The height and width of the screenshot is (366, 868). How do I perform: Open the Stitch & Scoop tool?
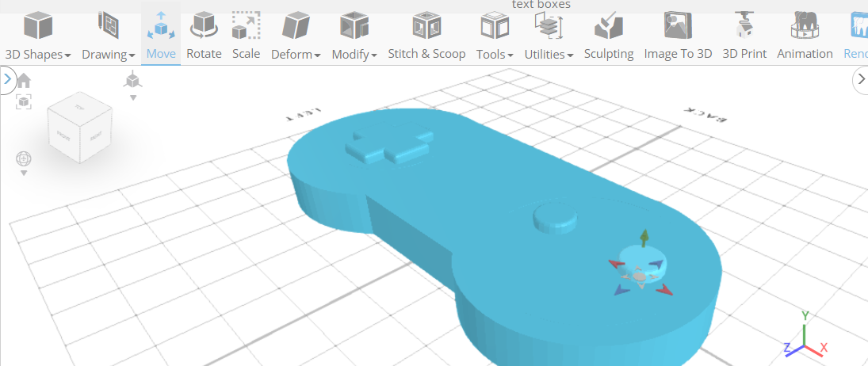[426, 37]
